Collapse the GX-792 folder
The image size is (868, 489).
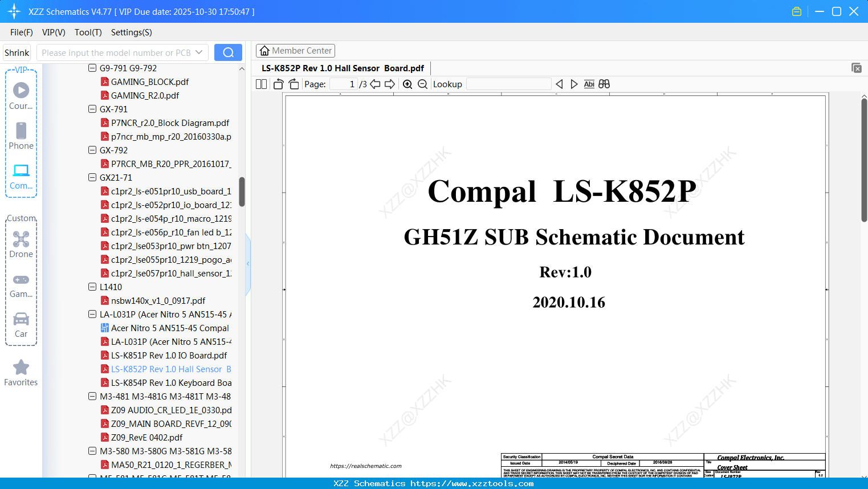(92, 150)
